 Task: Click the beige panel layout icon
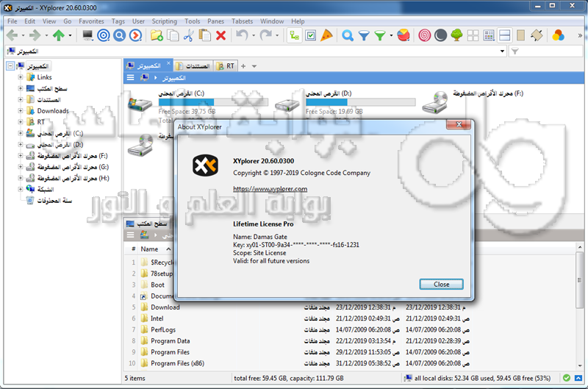(x=520, y=35)
